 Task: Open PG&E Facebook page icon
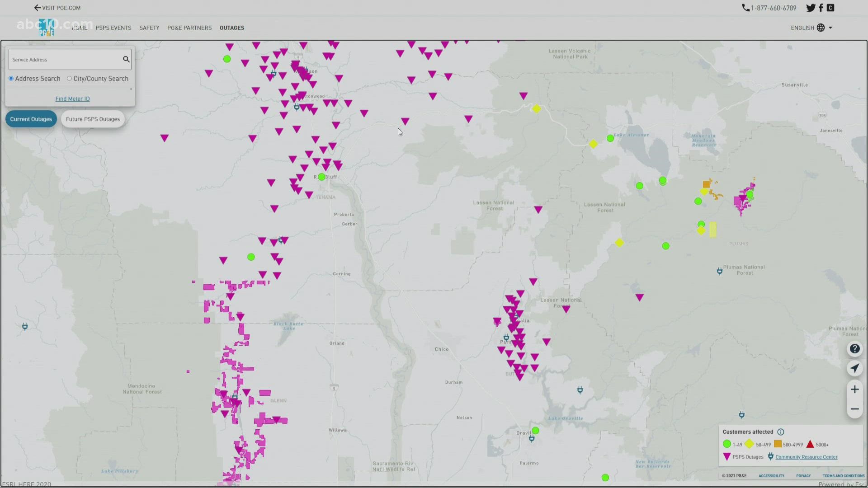821,8
